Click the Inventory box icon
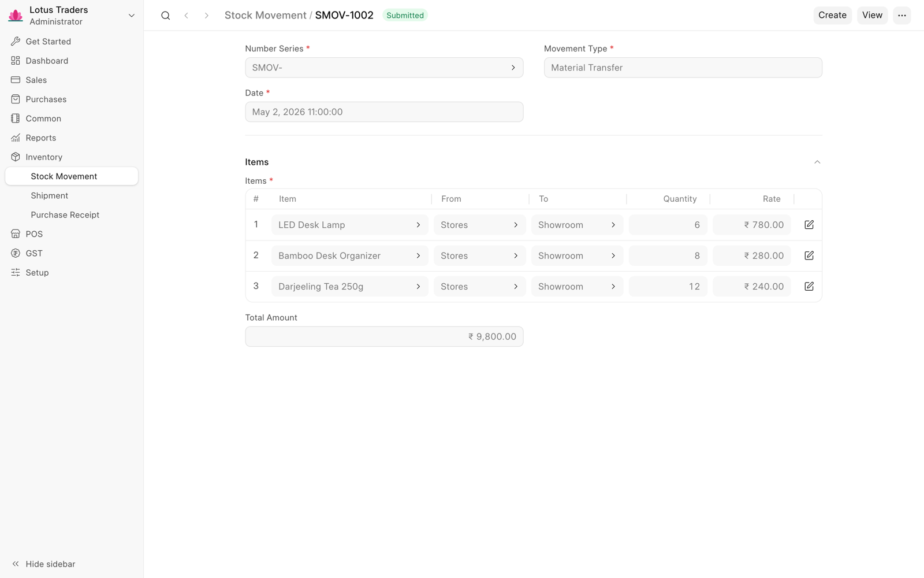 coord(16,157)
